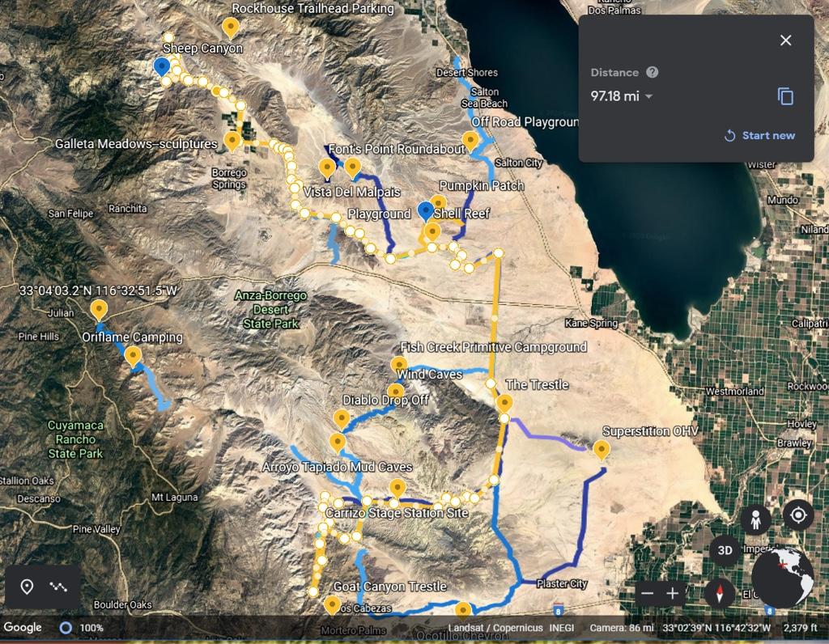Click the Desert Shores label
The image size is (829, 644).
pyautogui.click(x=467, y=72)
